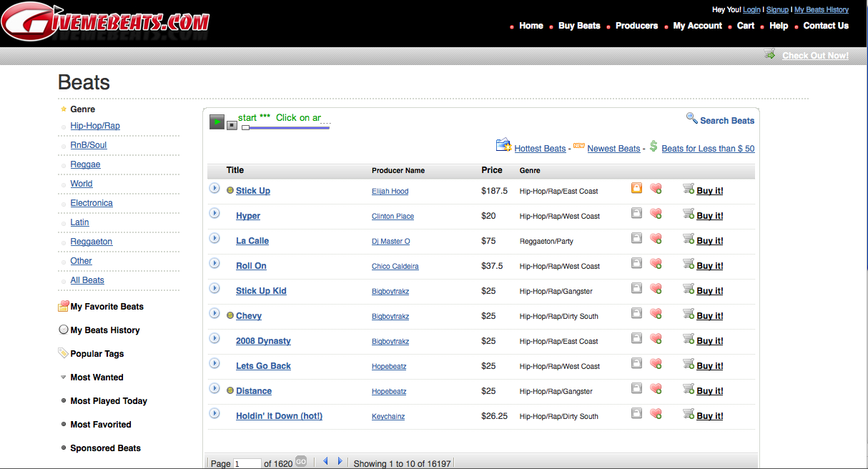Open My Beats History sidebar item
This screenshot has width=868, height=469.
[x=105, y=330]
